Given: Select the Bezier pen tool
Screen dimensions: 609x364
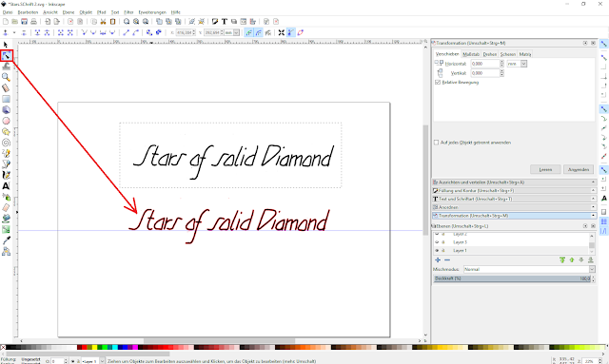Looking at the screenshot, I should point(6,164).
